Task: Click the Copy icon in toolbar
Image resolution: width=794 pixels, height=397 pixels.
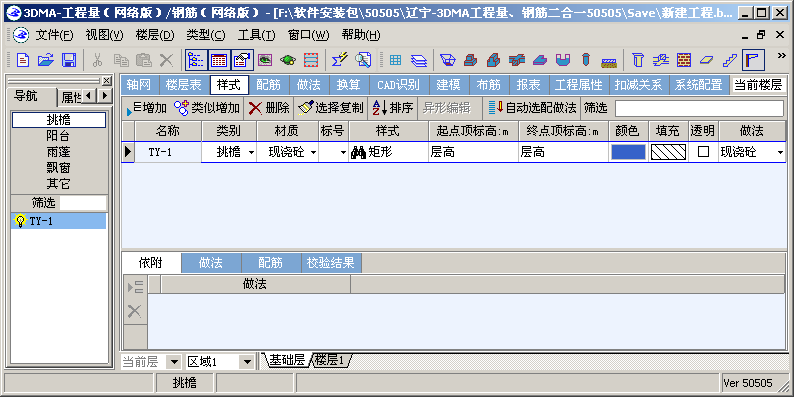Action: click(121, 60)
